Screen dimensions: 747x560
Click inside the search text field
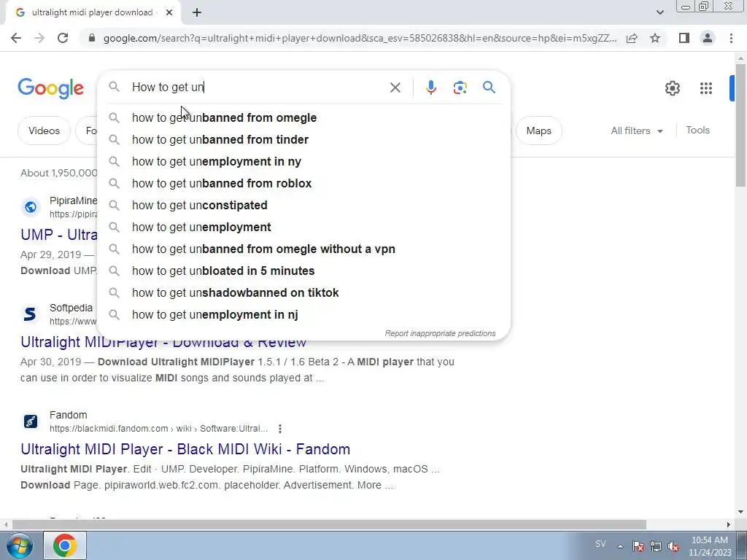pyautogui.click(x=258, y=87)
